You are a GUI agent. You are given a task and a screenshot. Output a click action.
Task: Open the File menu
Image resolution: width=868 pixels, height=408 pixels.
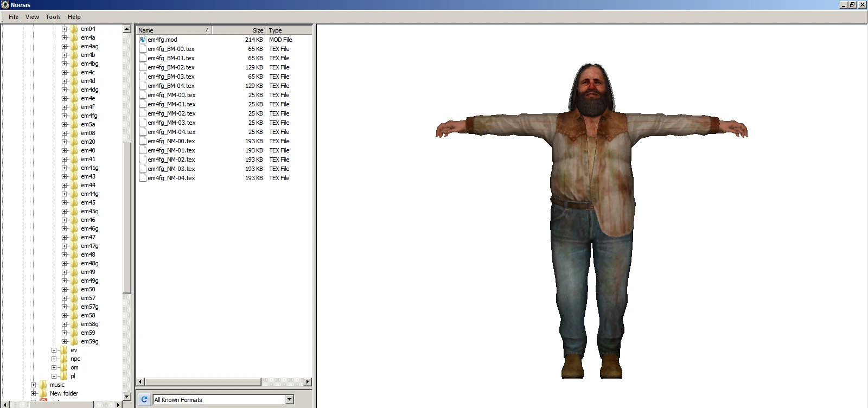(14, 17)
